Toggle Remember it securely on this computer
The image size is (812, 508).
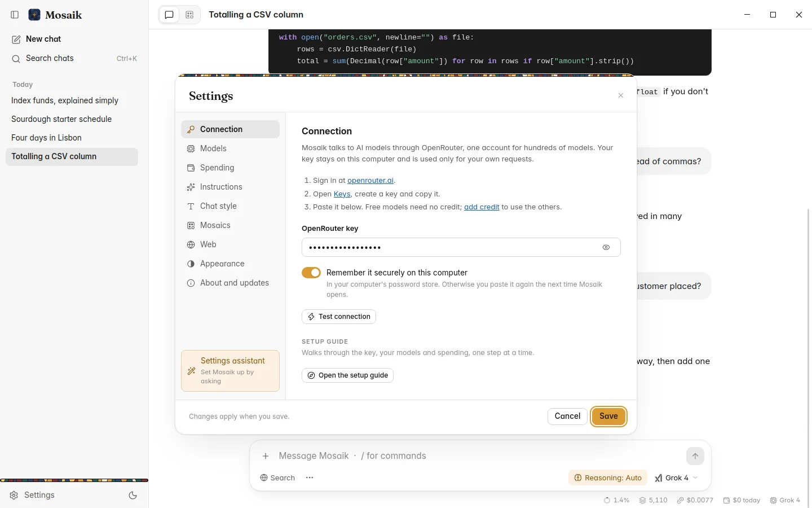click(x=311, y=273)
